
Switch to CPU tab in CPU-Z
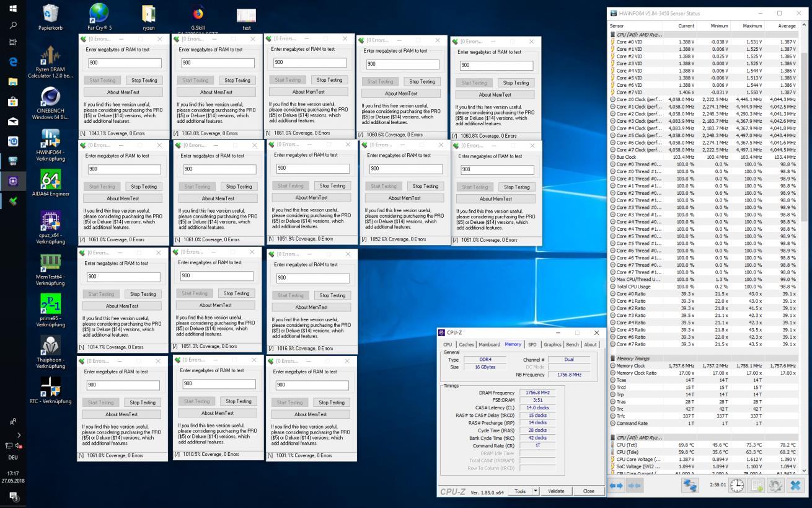(x=448, y=344)
